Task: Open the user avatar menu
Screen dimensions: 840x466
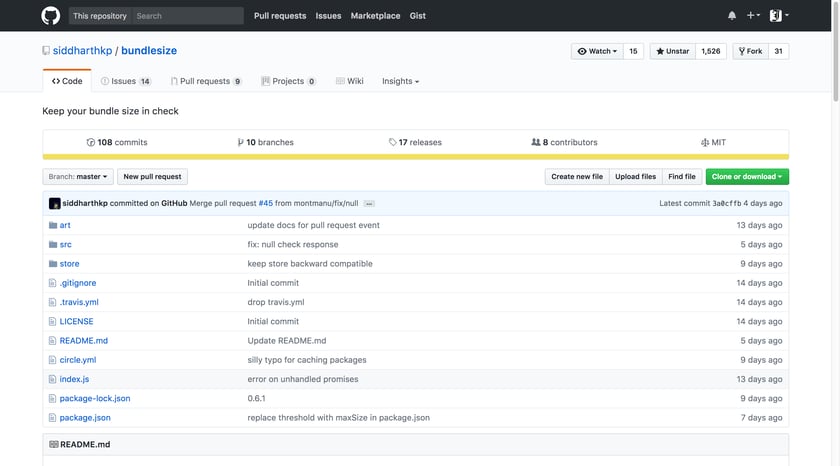Action: (779, 16)
